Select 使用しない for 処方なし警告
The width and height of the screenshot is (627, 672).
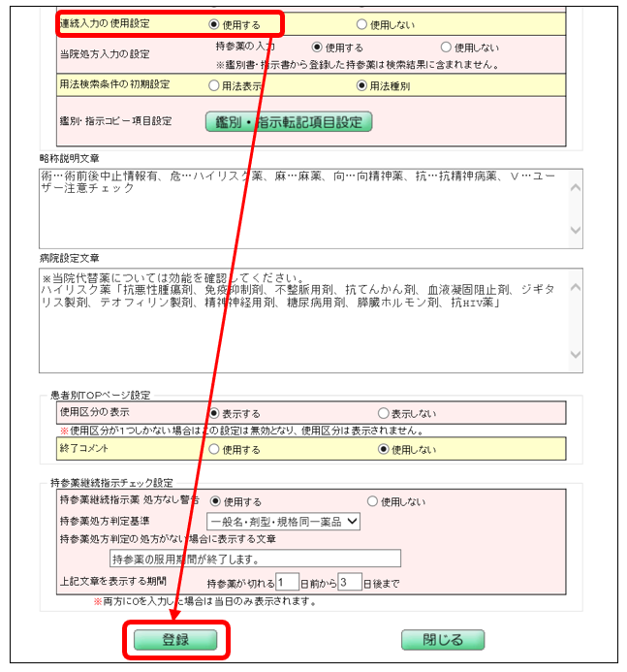[x=372, y=501]
